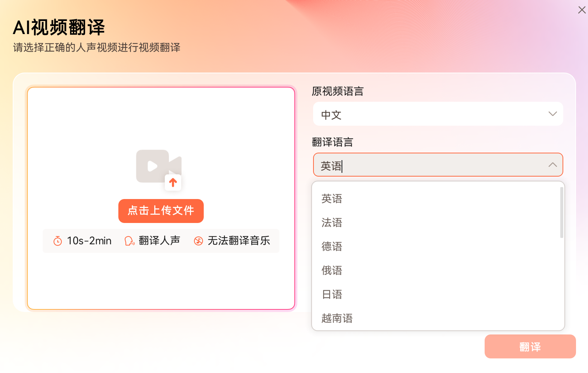
Task: Click the chevron on the 翻译语言 selector
Action: coord(552,164)
